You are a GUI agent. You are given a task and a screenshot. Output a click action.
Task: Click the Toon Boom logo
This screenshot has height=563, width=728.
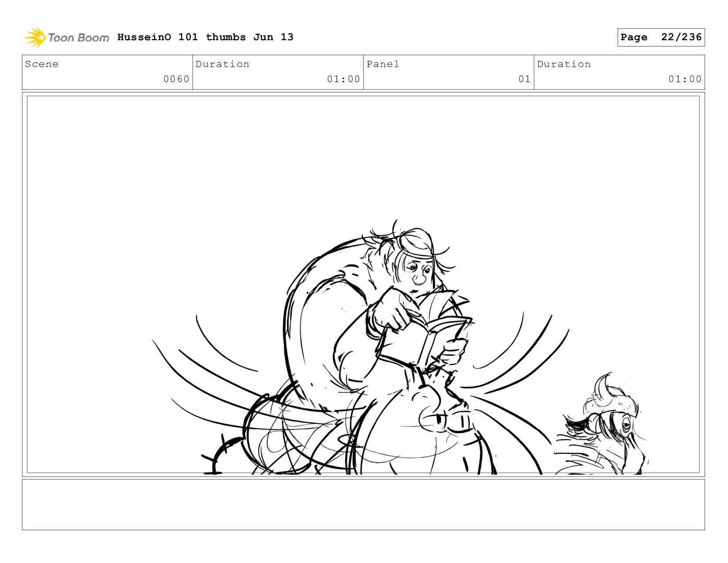point(66,38)
